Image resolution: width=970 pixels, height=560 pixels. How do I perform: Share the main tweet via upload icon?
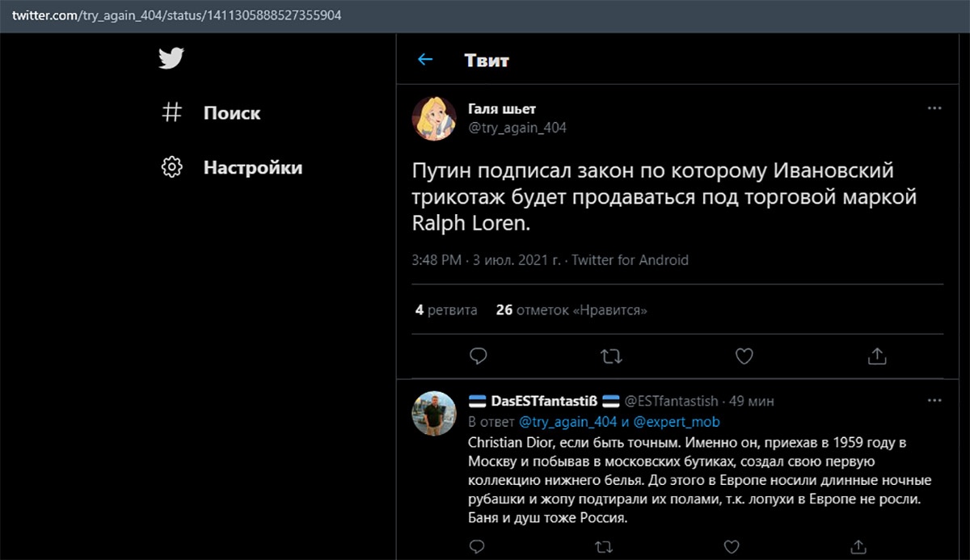tap(877, 356)
